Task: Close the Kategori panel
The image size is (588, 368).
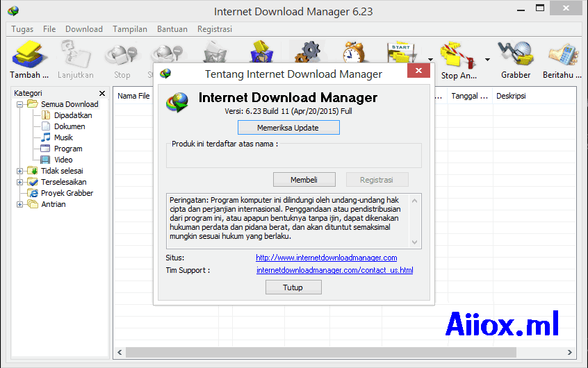Action: point(102,93)
